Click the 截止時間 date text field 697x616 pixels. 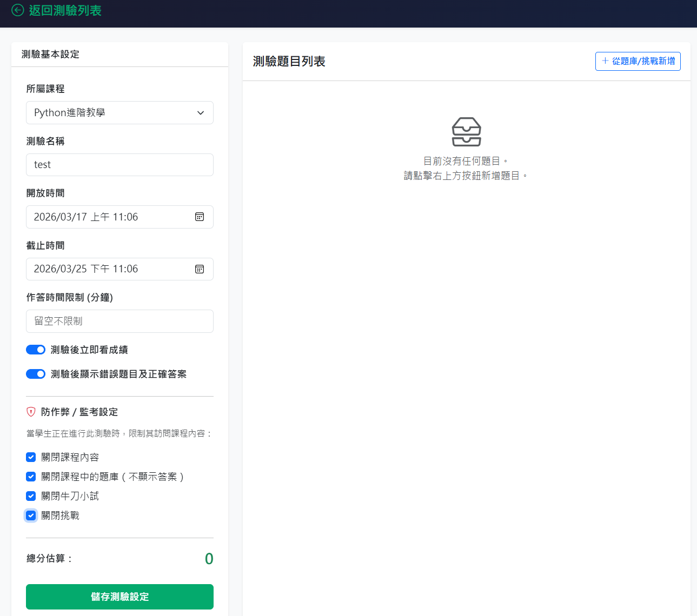[x=108, y=269]
